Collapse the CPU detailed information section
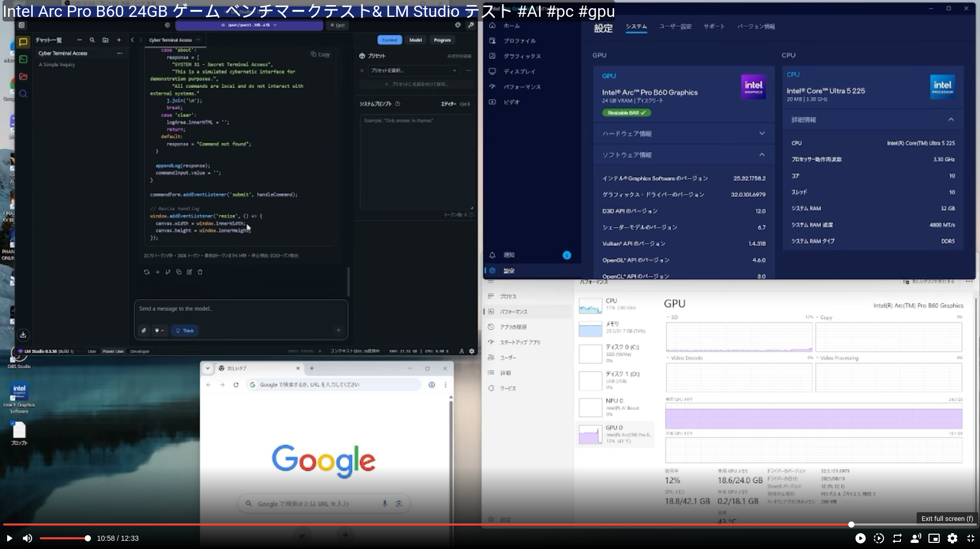The image size is (980, 549). 872,120
